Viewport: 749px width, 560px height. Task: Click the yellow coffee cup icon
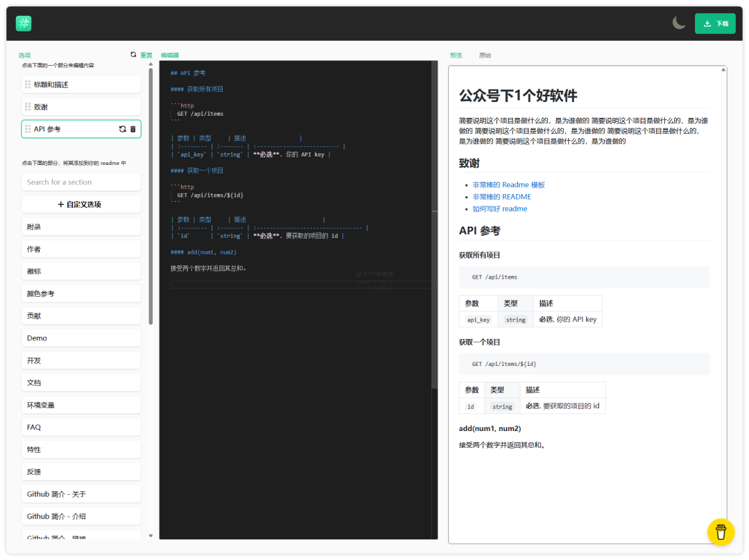tap(721, 532)
